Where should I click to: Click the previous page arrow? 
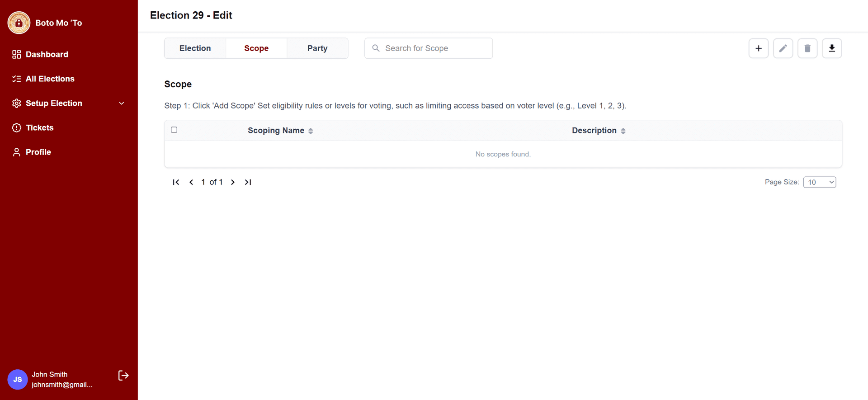[x=191, y=182]
